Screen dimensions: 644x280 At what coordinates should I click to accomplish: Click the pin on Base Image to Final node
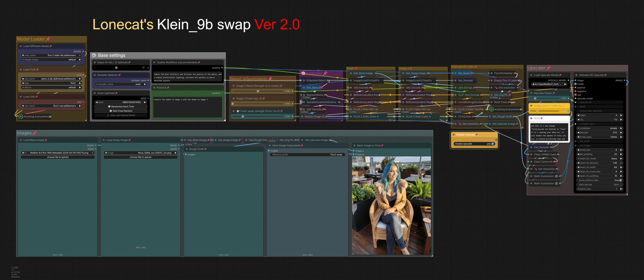point(382,146)
